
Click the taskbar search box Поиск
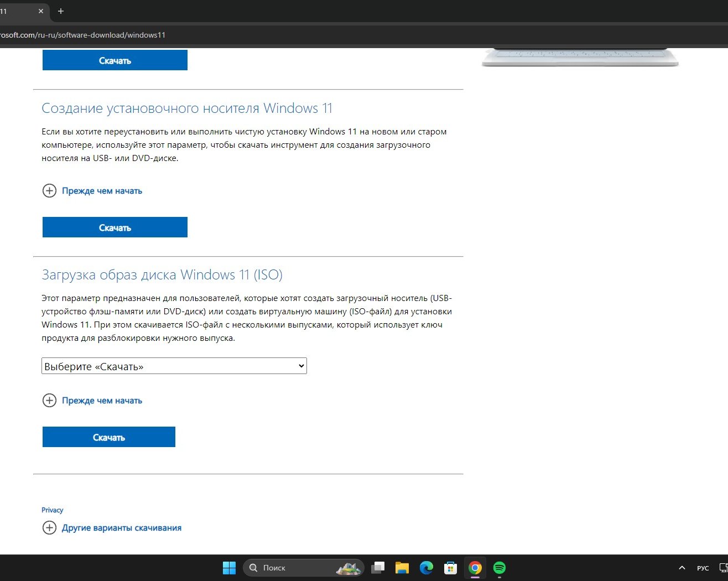pyautogui.click(x=303, y=568)
